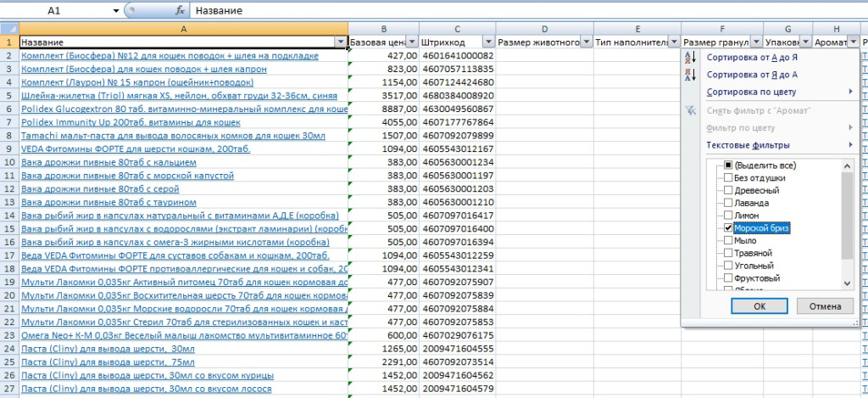Sort descending via "Сортировка от Я до А"

752,75
